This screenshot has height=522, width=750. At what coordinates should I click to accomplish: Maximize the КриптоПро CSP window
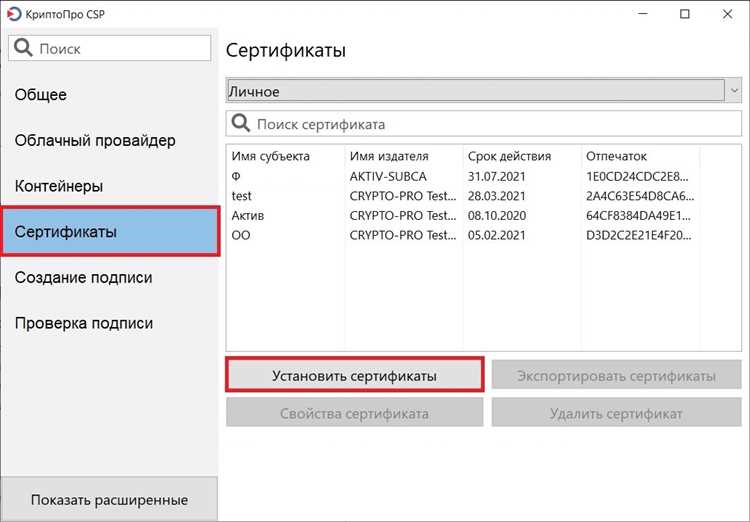coord(685,14)
